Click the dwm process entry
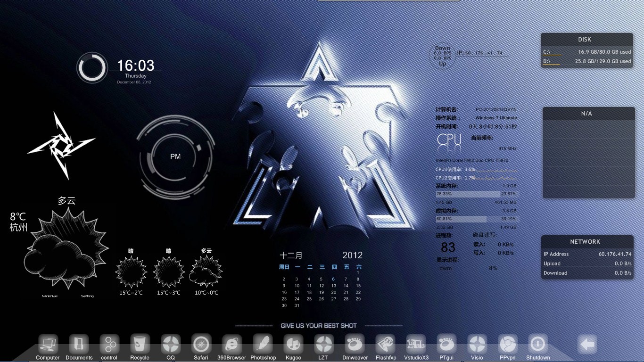The image size is (644, 362). 446,268
